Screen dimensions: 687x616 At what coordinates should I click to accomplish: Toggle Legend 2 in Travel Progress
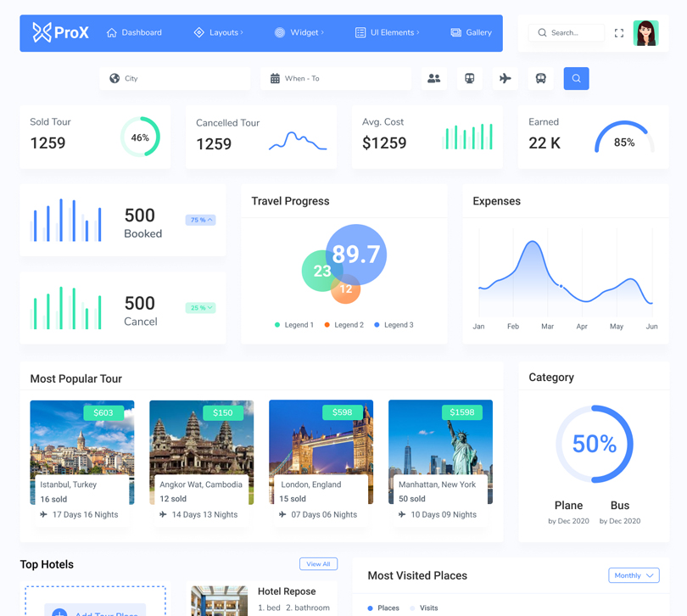click(343, 325)
